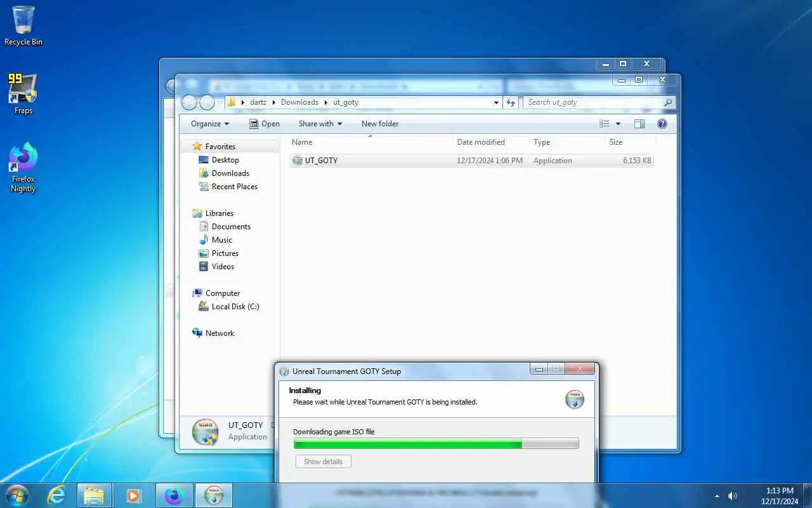Open the File Explorer taskbar button
The height and width of the screenshot is (508, 812).
[94, 495]
